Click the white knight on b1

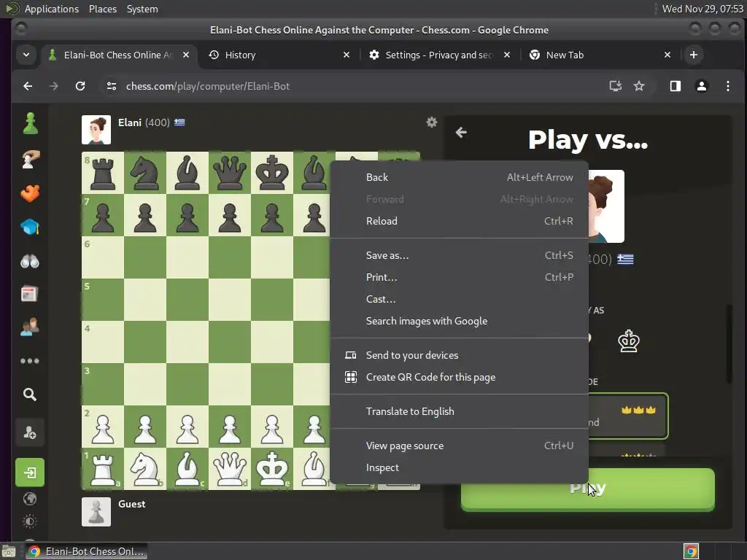click(145, 469)
